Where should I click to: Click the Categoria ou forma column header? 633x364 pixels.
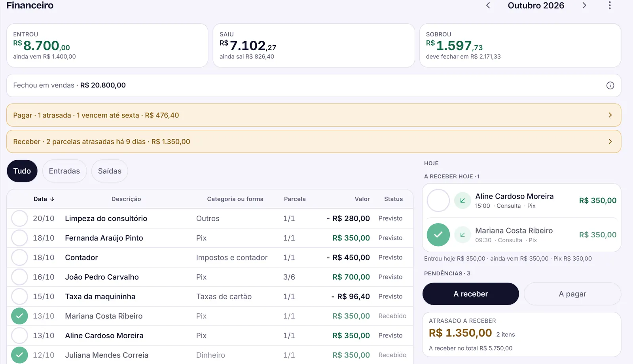click(x=235, y=199)
